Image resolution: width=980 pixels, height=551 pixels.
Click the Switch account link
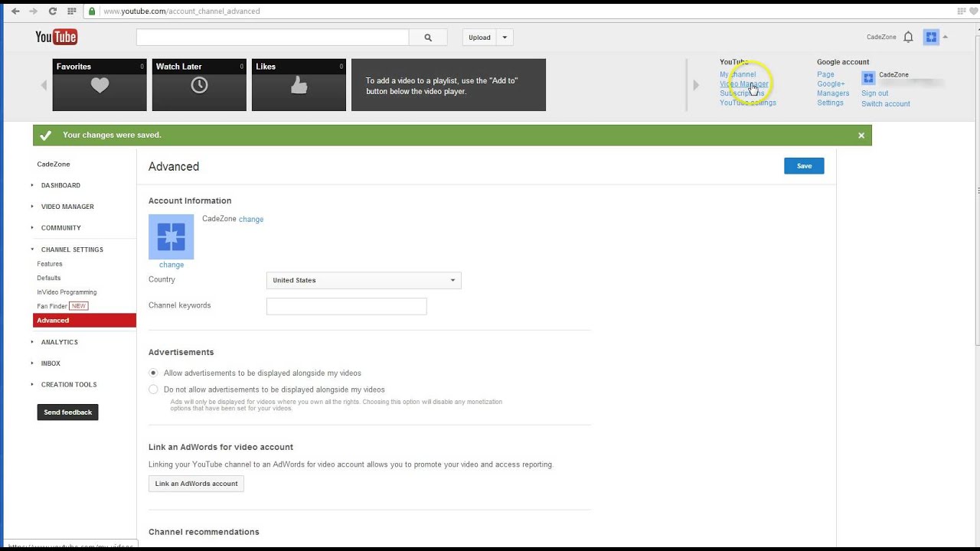pyautogui.click(x=886, y=104)
